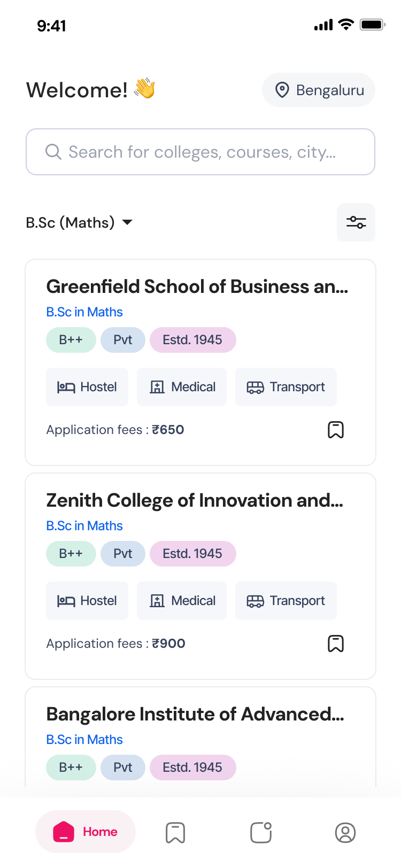The width and height of the screenshot is (401, 868).
Task: Open the profile tab in bottom bar
Action: 345,832
